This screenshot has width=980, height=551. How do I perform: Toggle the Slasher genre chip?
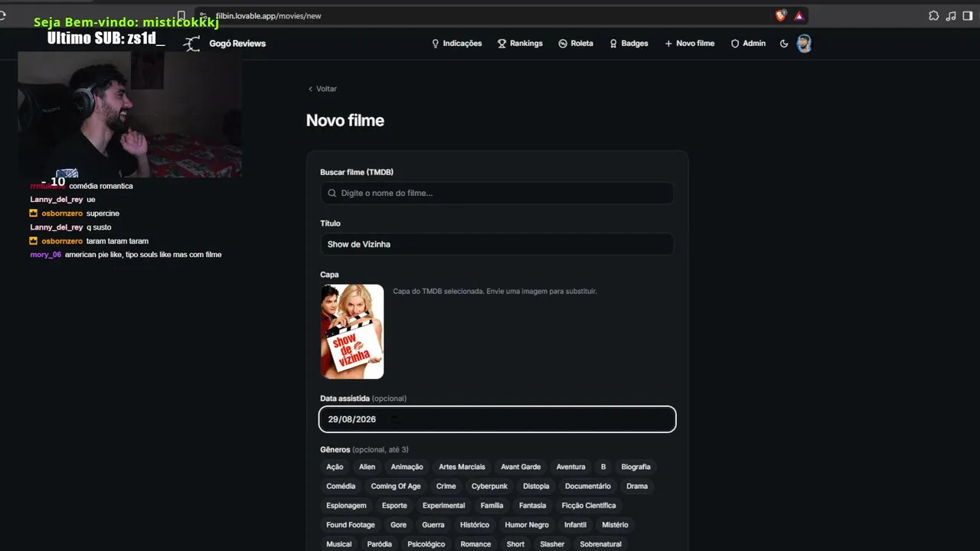coord(552,544)
